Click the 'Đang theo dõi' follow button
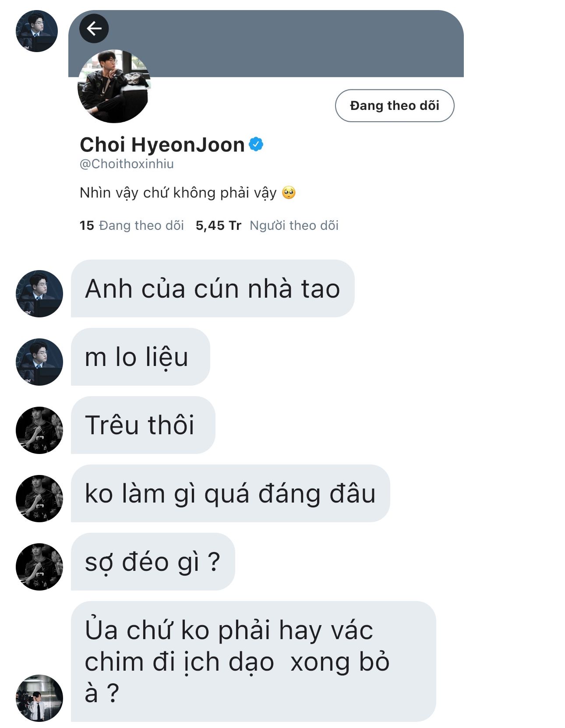Viewport: 565px width, 728px height. tap(395, 106)
